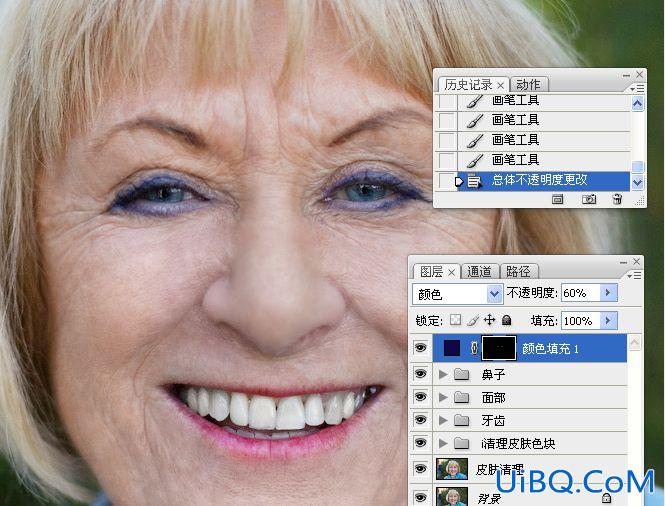Open the layers panel flyout menu
Viewport: 665px width, 506px height.
634,276
